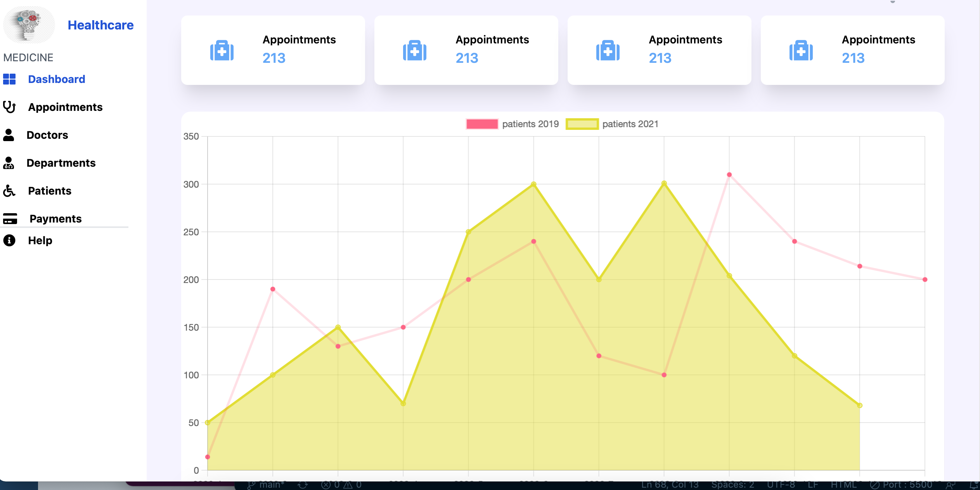The image size is (980, 490).
Task: Click the Healthcare brain logo image
Action: 29,24
